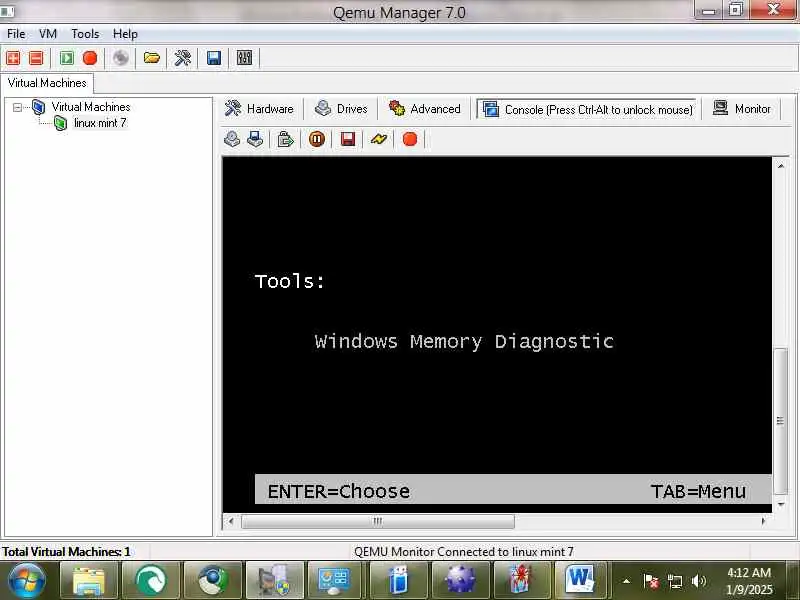Stop VM with the red circle toolbar icon
Screen dimensions: 800x600
pos(90,58)
